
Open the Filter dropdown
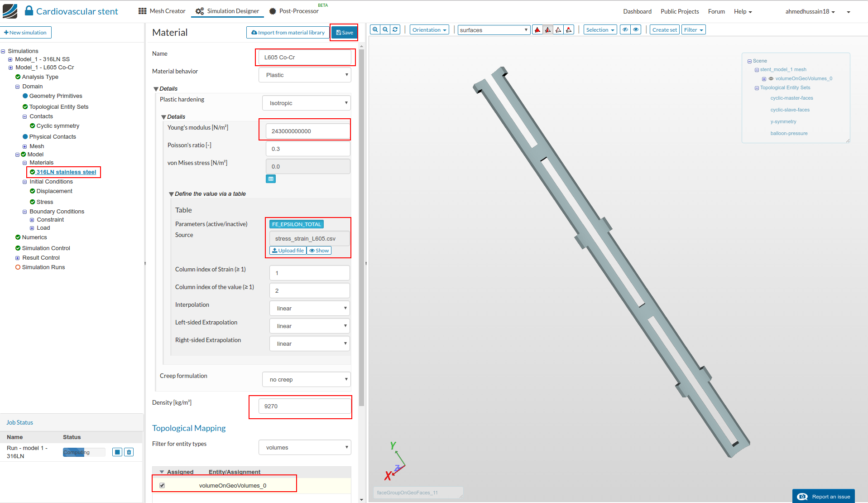pos(694,30)
